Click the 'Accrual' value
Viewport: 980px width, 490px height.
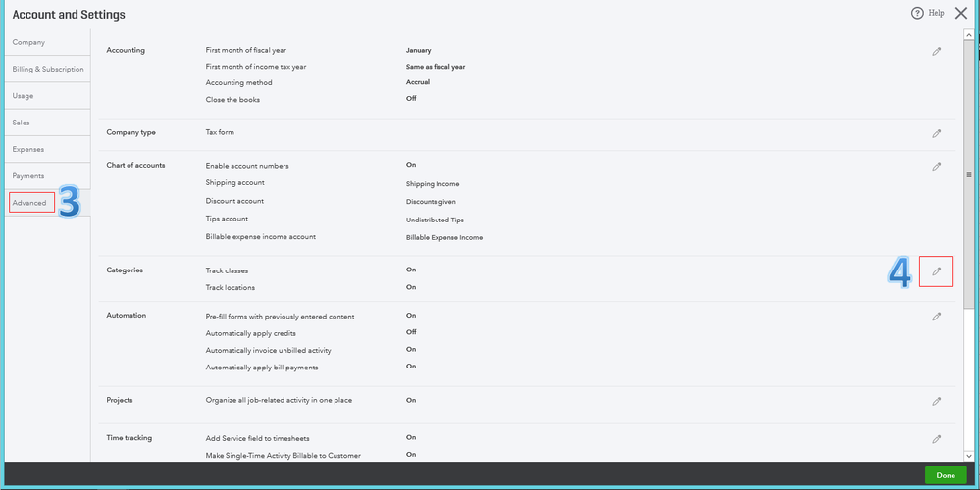[418, 82]
